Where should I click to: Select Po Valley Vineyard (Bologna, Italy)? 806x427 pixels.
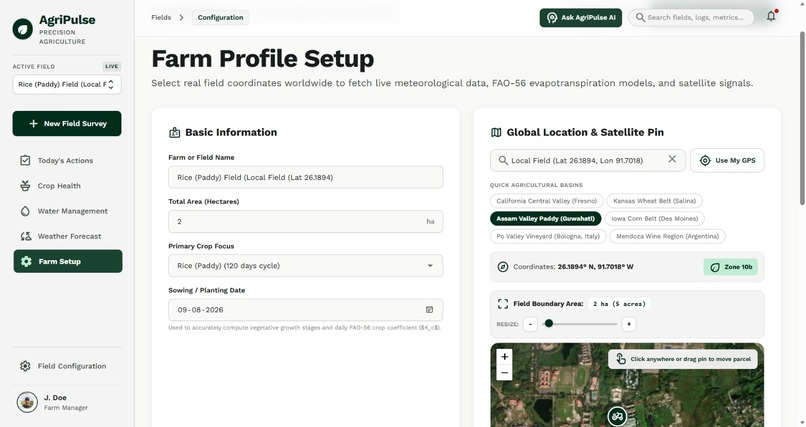(548, 236)
